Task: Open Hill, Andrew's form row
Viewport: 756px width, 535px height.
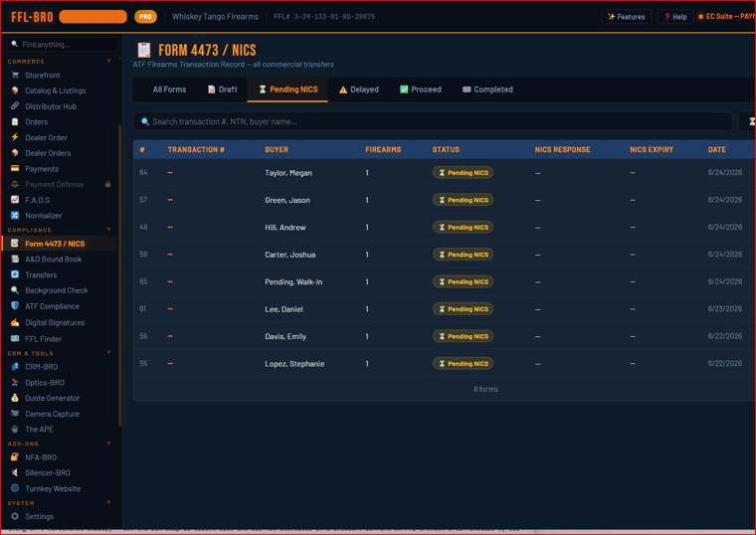Action: click(x=444, y=227)
